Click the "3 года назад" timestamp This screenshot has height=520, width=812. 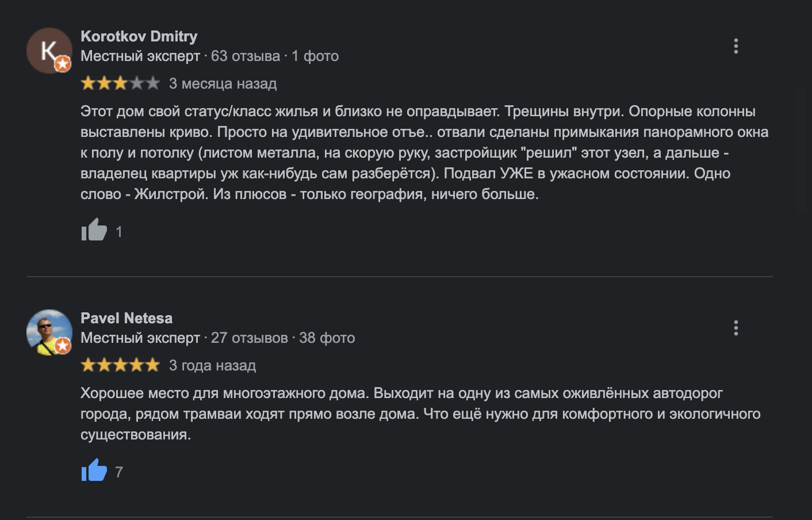pos(212,365)
